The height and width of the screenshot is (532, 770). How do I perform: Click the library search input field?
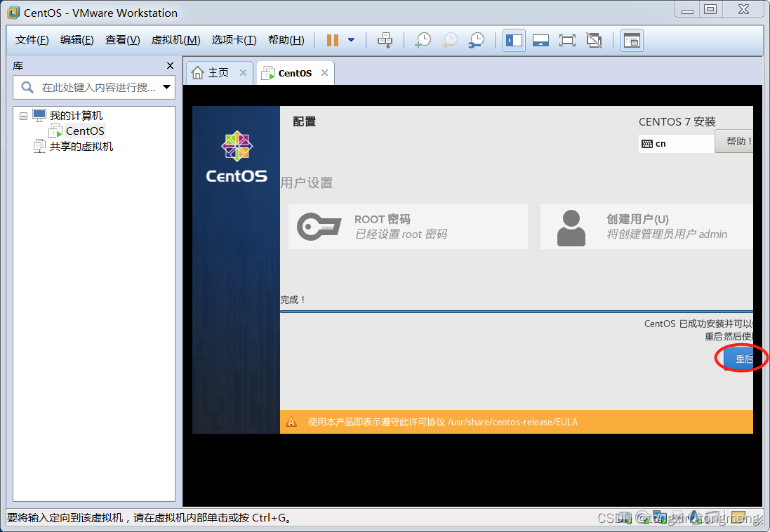[x=94, y=88]
